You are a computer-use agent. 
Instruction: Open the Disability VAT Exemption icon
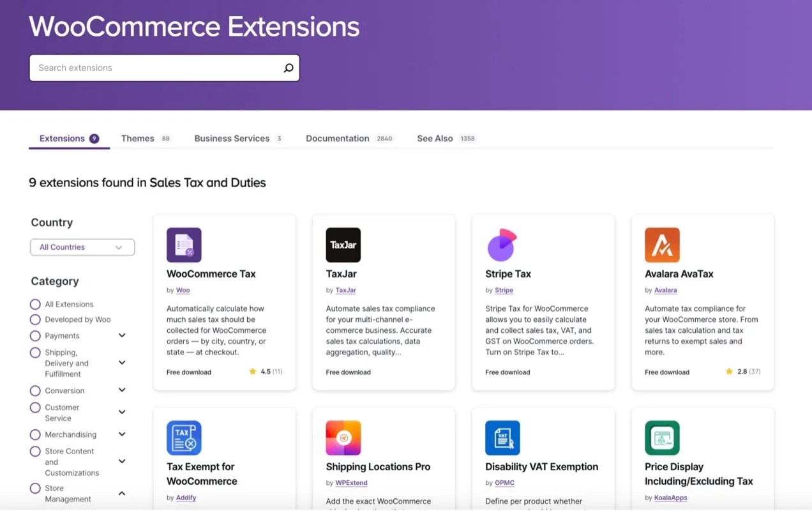coord(502,438)
